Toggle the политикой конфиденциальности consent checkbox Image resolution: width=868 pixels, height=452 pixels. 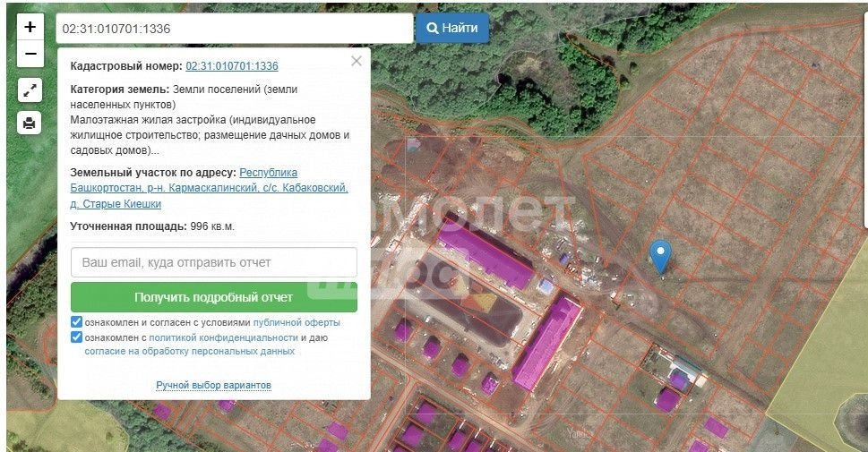pyautogui.click(x=77, y=337)
